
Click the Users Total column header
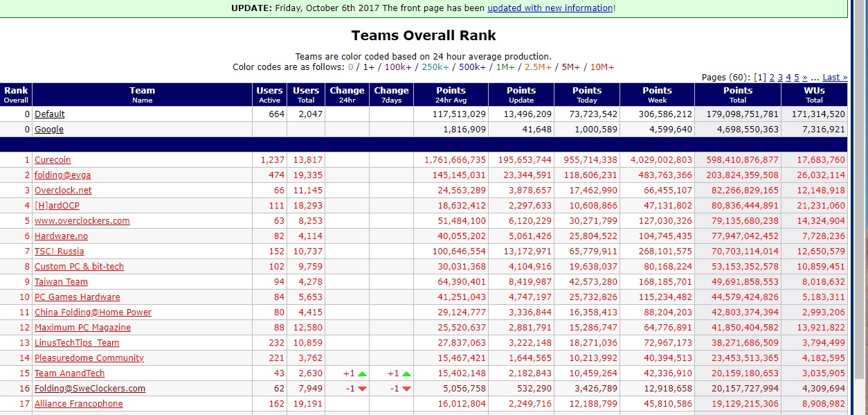click(306, 95)
